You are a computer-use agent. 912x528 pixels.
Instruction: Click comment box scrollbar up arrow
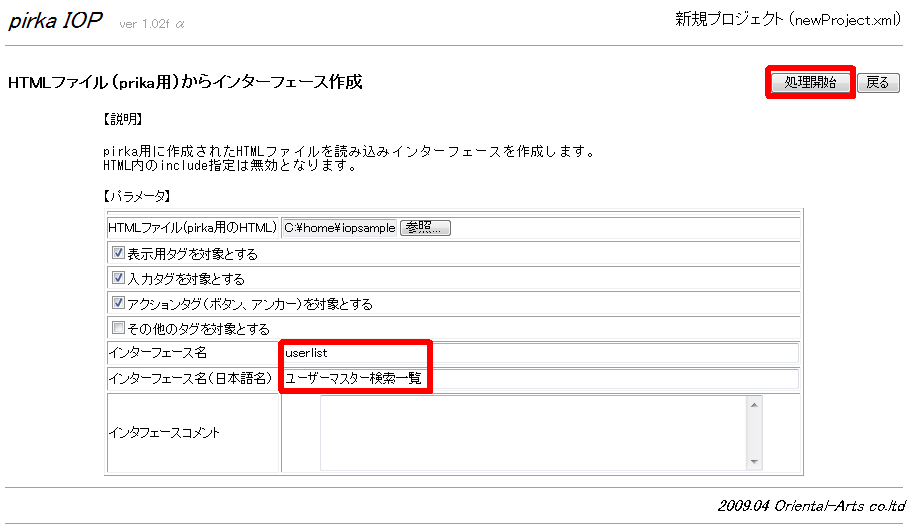click(755, 404)
